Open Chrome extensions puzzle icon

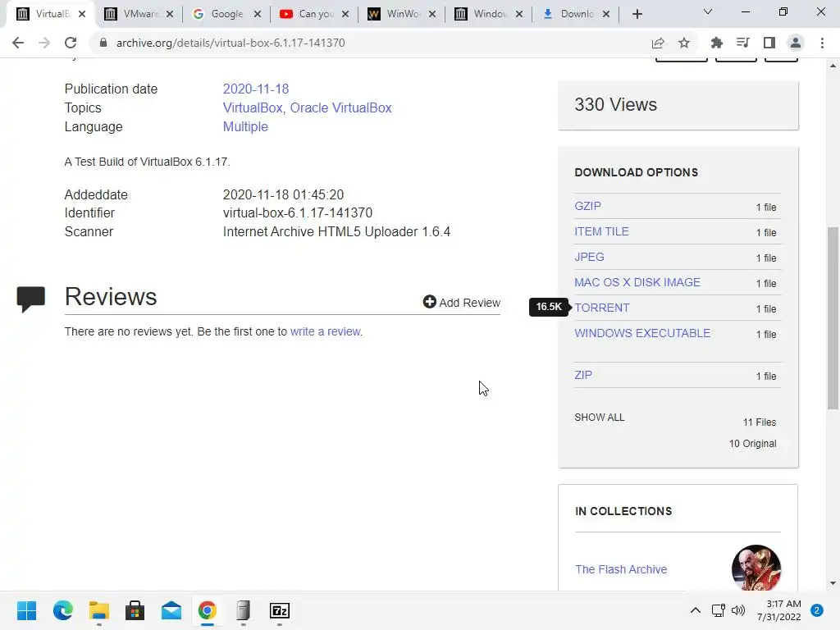716,43
